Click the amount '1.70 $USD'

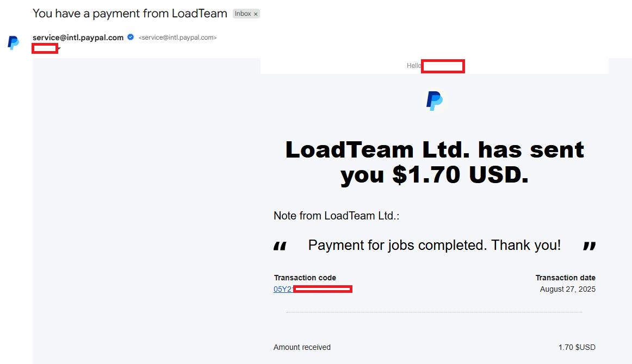577,347
